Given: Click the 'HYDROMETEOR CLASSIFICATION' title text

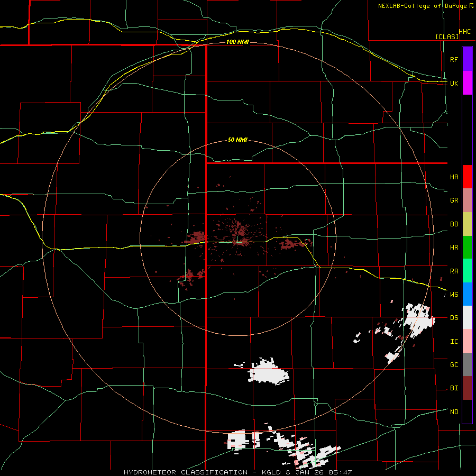Looking at the screenshot, I should point(186,472).
